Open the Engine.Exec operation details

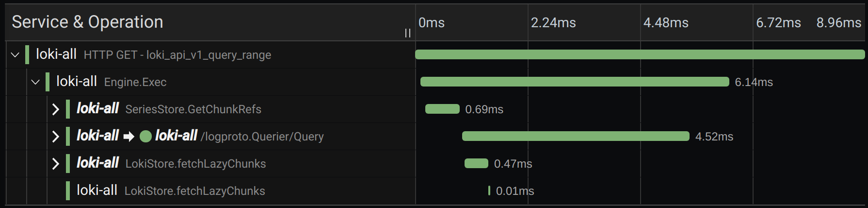coord(135,83)
